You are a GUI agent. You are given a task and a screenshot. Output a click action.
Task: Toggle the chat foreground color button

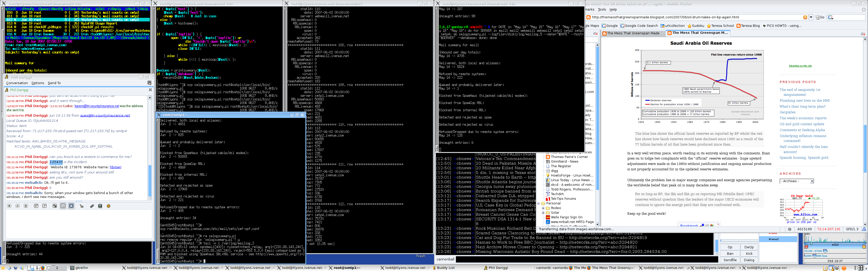pos(63,206)
